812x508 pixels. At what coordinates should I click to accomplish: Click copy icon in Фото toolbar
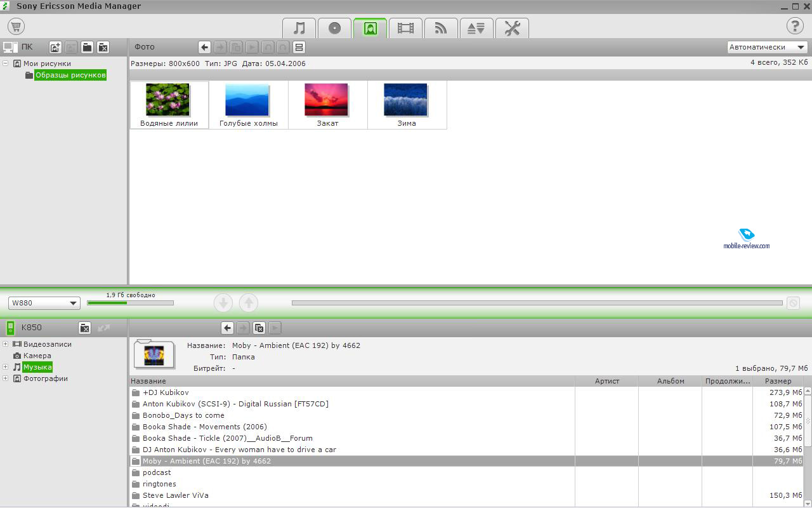236,47
